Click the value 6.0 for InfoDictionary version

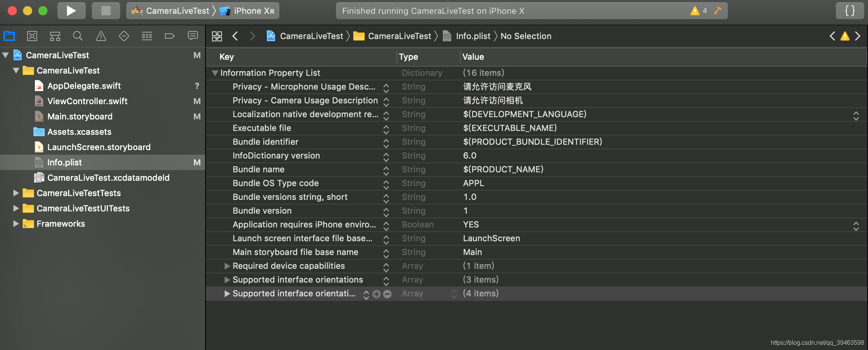tap(470, 155)
